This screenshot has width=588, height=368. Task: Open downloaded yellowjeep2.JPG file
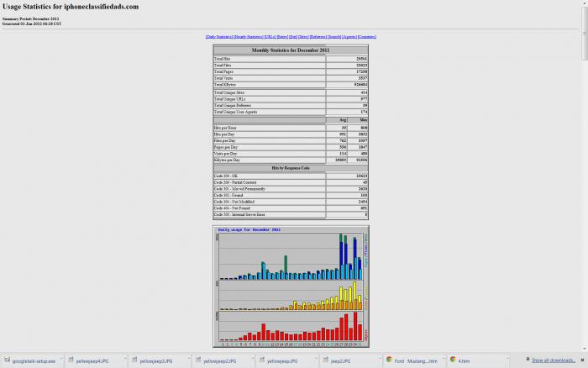click(x=220, y=361)
